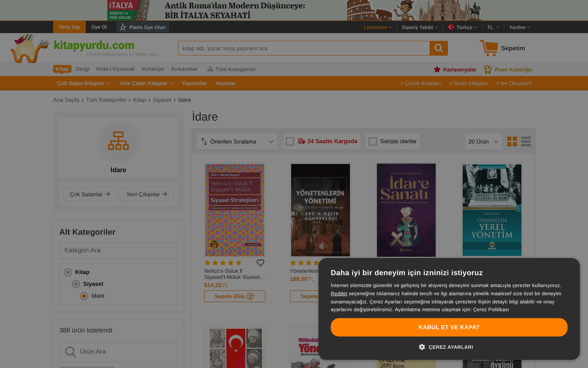588x368 pixels.
Task: Click Kabul Et ve Kapat button
Action: pyautogui.click(x=449, y=328)
